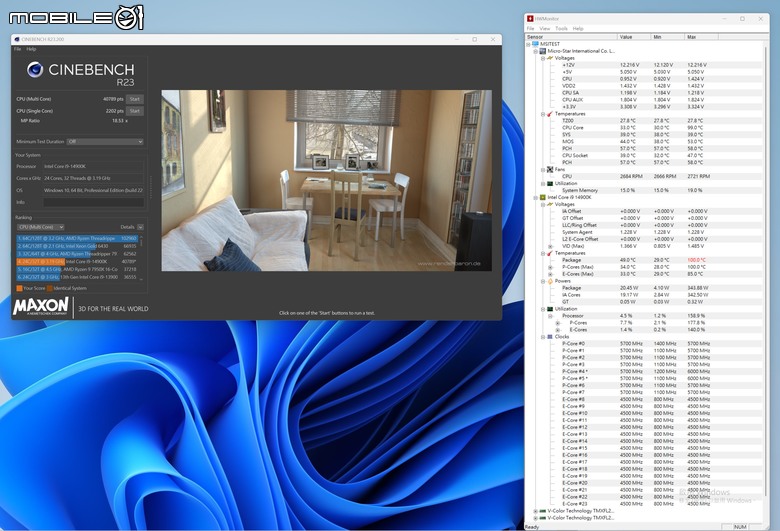Click the Voltages icon under Micro-Star International
Viewport: 780px width, 531px height.
[x=550, y=58]
